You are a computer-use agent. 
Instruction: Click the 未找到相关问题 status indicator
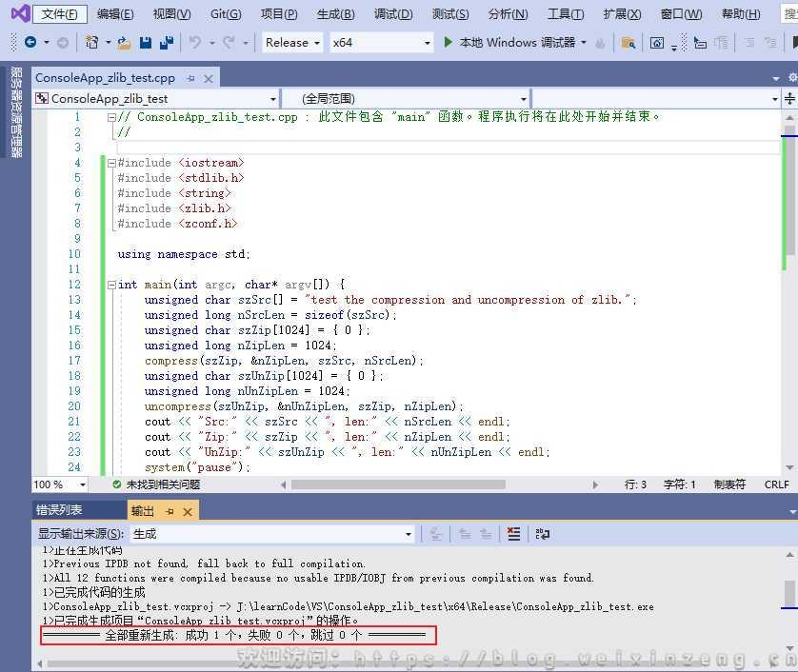tap(155, 484)
